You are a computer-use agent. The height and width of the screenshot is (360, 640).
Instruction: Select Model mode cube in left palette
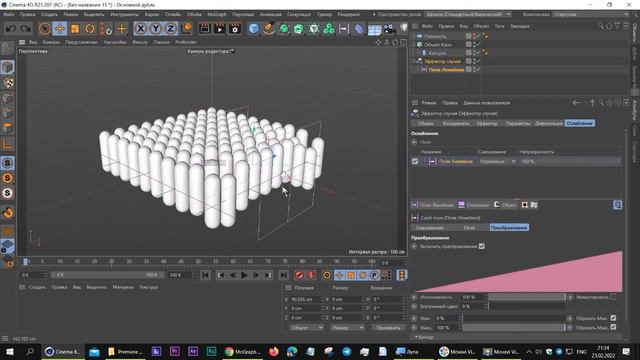pos(7,67)
